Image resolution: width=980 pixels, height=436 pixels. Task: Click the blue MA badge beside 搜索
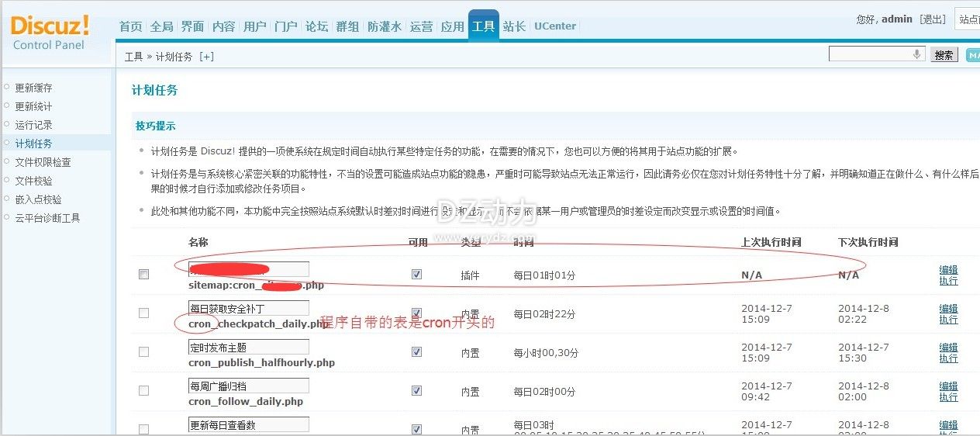tap(972, 54)
